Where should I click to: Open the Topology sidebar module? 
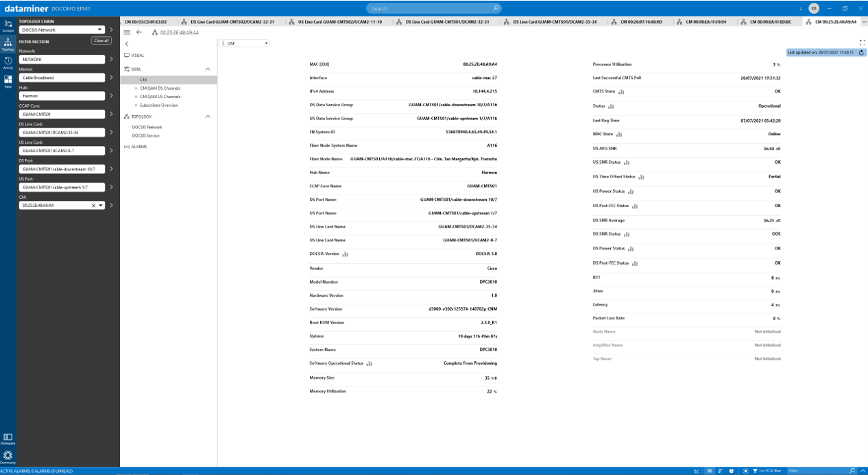pos(8,44)
